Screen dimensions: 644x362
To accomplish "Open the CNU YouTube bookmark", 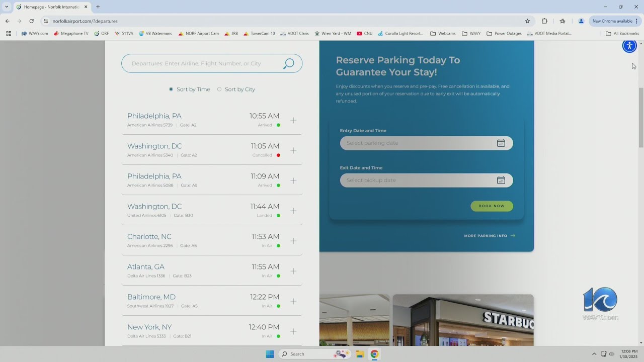I will (x=365, y=34).
